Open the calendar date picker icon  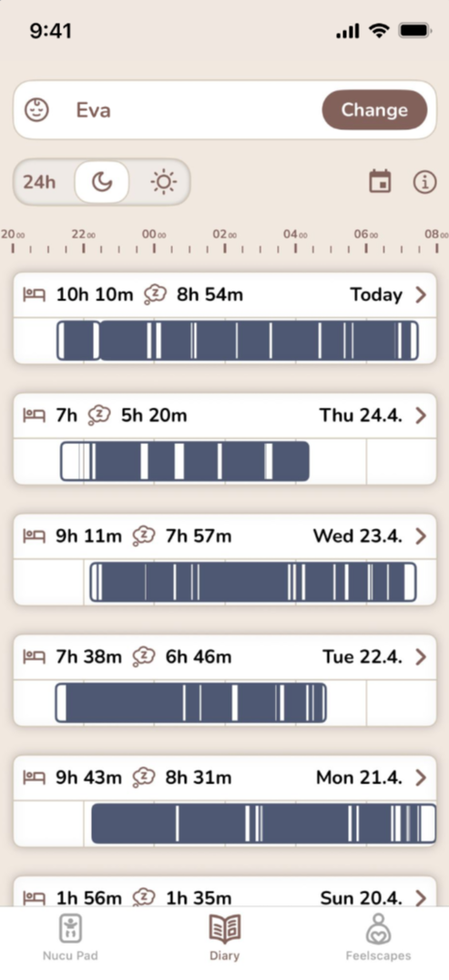(x=380, y=182)
